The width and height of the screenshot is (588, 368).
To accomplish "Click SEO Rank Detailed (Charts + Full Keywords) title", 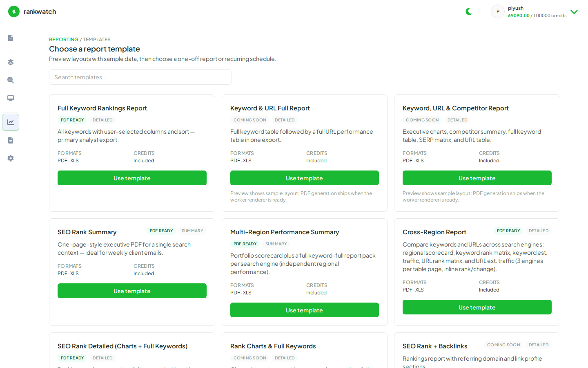I will (122, 346).
